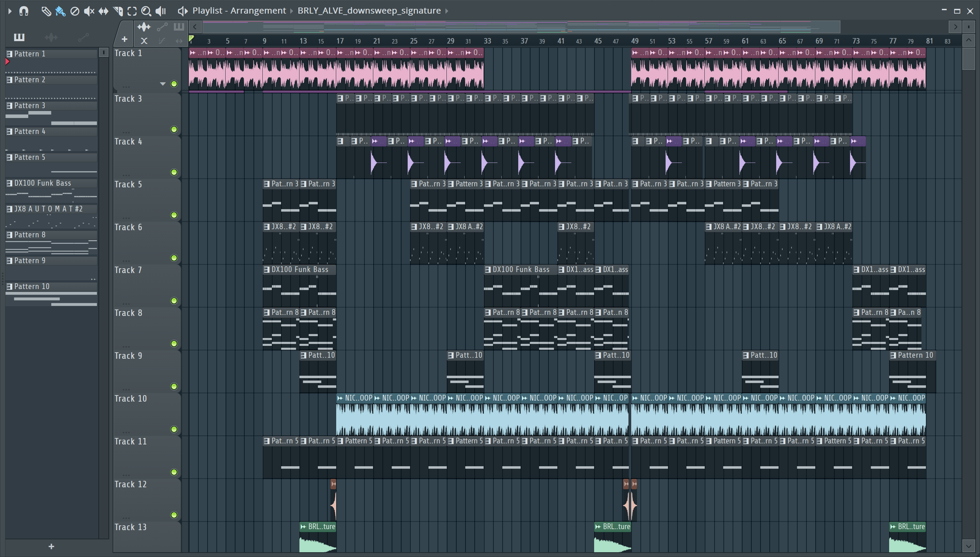Mute Track 5 with its green LED
The height and width of the screenshot is (557, 980).
pyautogui.click(x=174, y=215)
